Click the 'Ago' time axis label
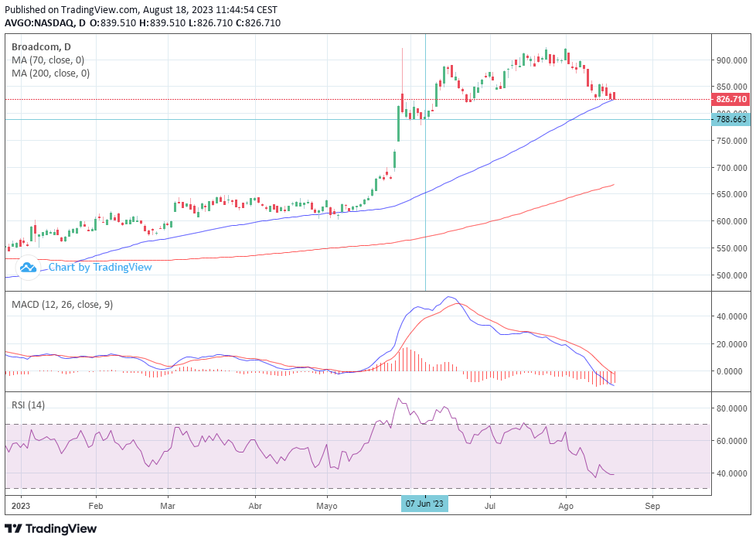 click(566, 506)
